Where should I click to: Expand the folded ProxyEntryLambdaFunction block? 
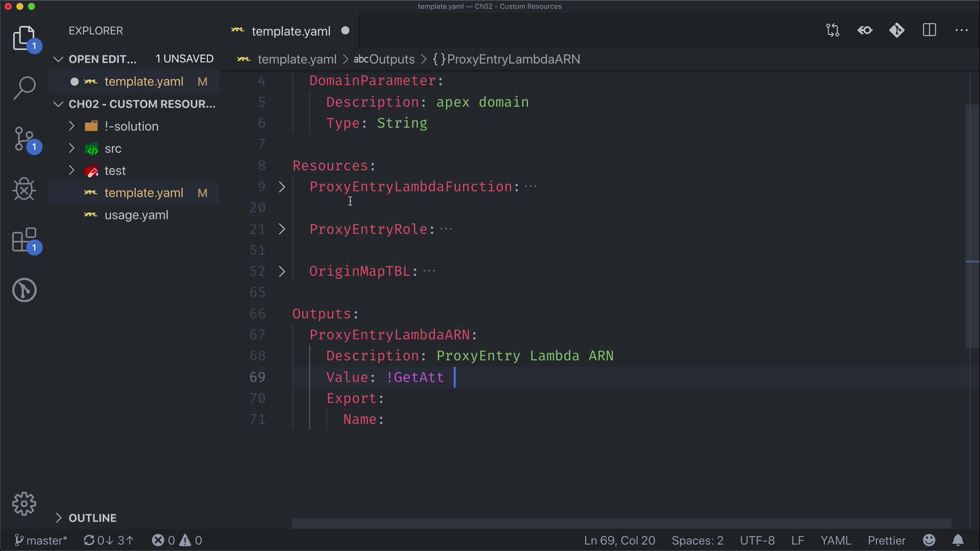[282, 187]
